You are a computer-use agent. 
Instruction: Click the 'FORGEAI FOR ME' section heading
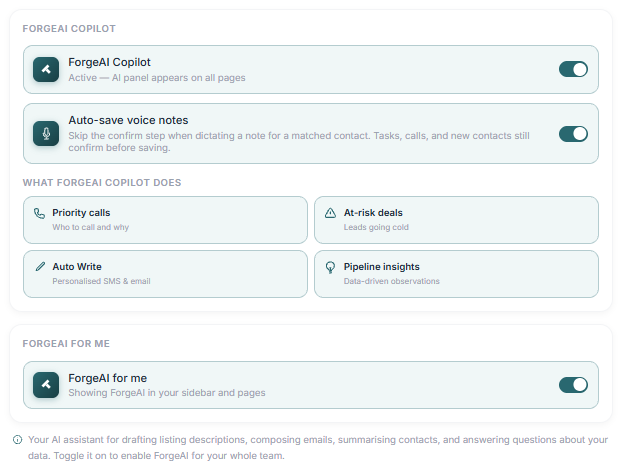pyautogui.click(x=66, y=343)
